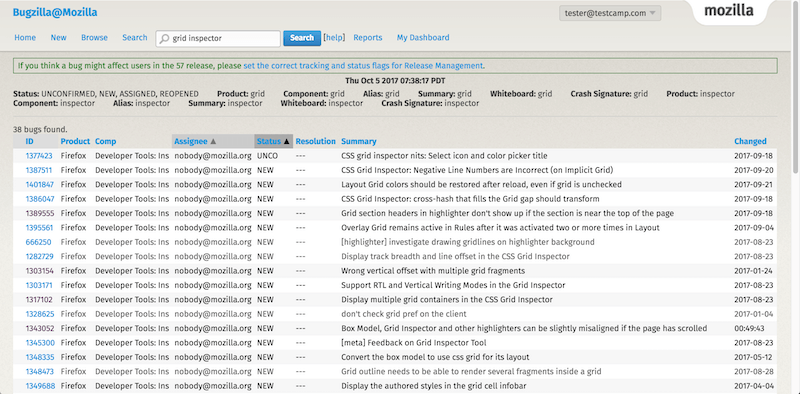800x394 pixels.
Task: Click the magnifier icon in the search box
Action: 164,38
